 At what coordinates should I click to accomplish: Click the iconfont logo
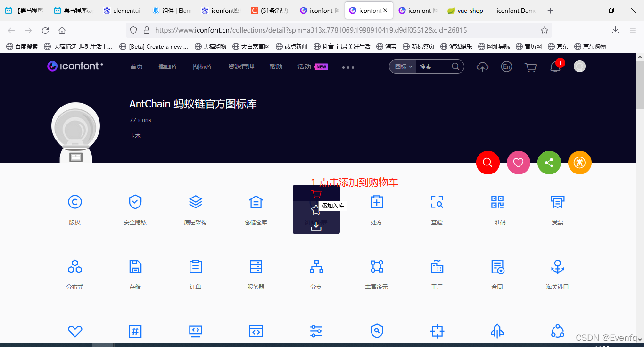pyautogui.click(x=75, y=66)
